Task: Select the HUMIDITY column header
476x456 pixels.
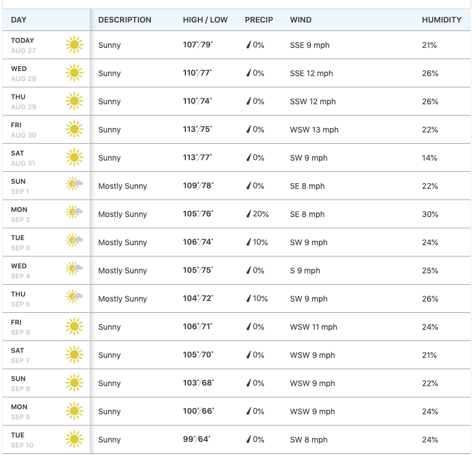Action: 442,20
